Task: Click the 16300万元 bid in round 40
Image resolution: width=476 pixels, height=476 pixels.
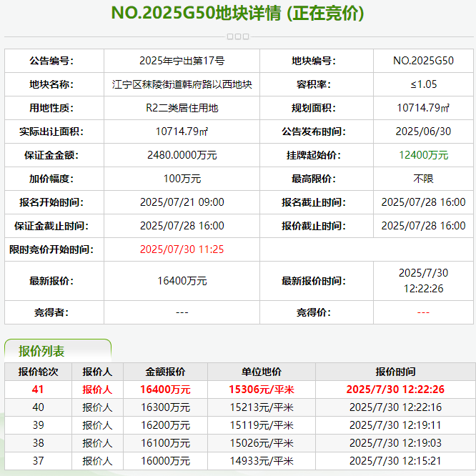Action: point(165,407)
